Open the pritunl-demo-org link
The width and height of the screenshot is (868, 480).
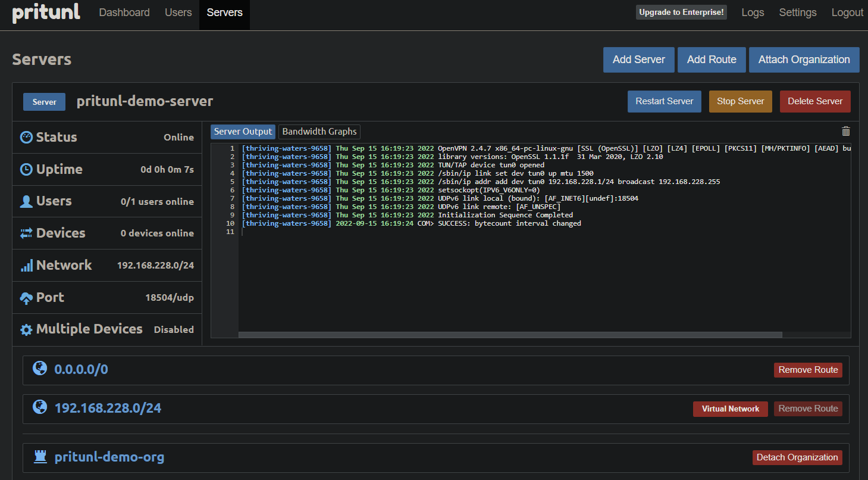coord(109,457)
